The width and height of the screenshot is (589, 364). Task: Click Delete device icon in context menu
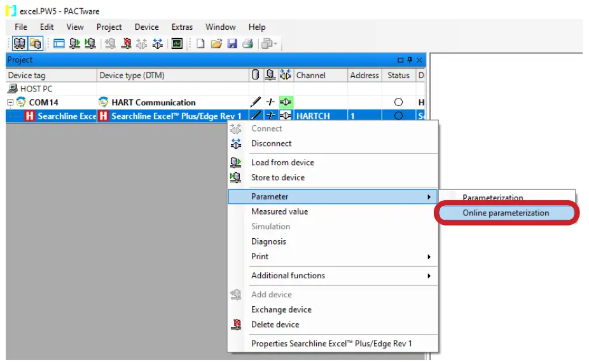tap(236, 325)
